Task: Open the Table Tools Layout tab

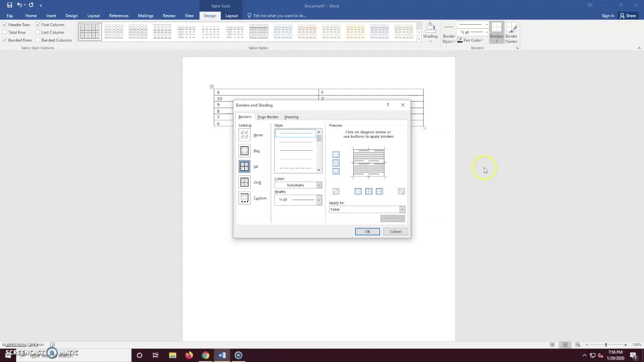Action: (x=231, y=16)
